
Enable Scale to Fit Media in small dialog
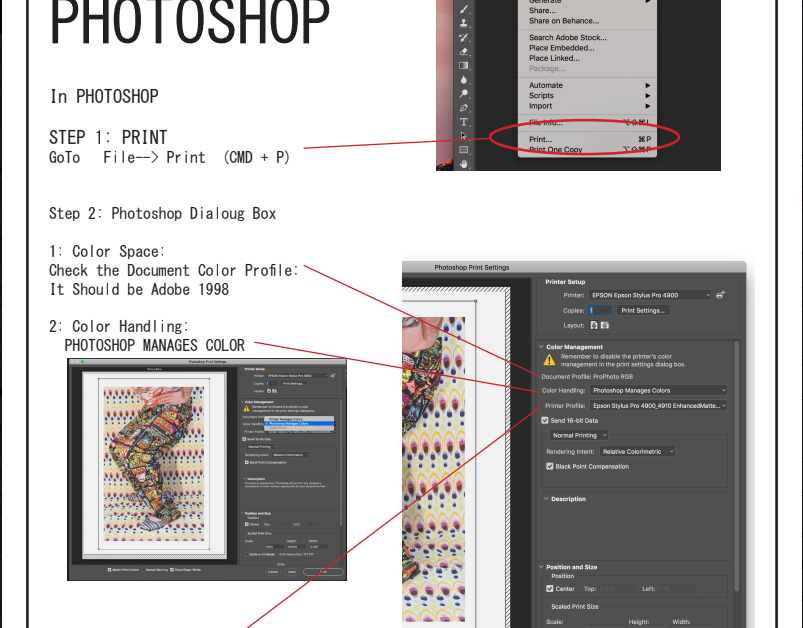246,554
